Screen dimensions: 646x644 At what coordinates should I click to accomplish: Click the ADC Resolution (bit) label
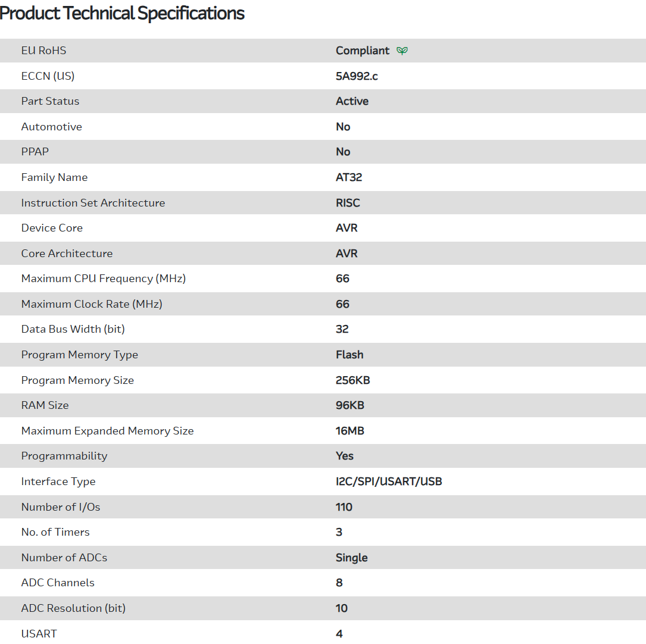coord(73,608)
